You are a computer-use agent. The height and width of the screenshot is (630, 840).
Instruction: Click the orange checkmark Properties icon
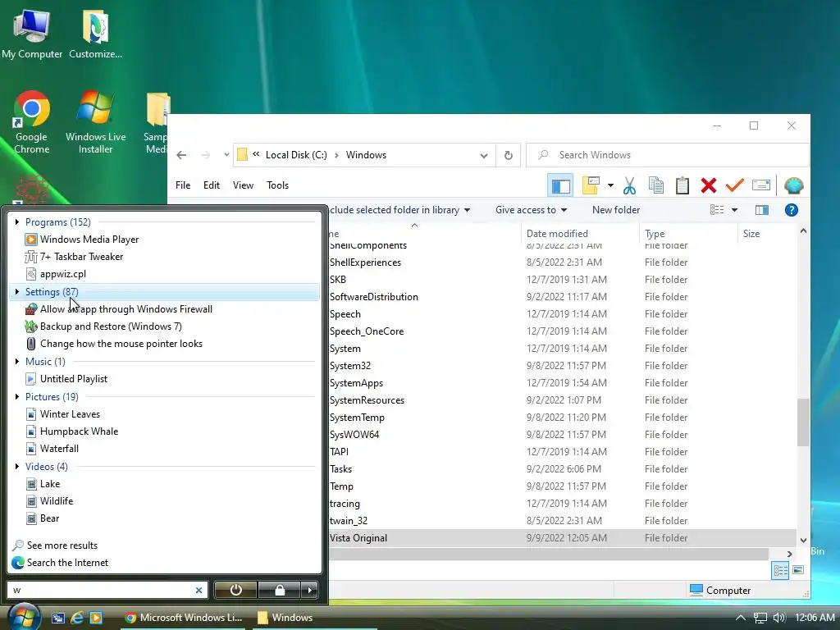[734, 186]
